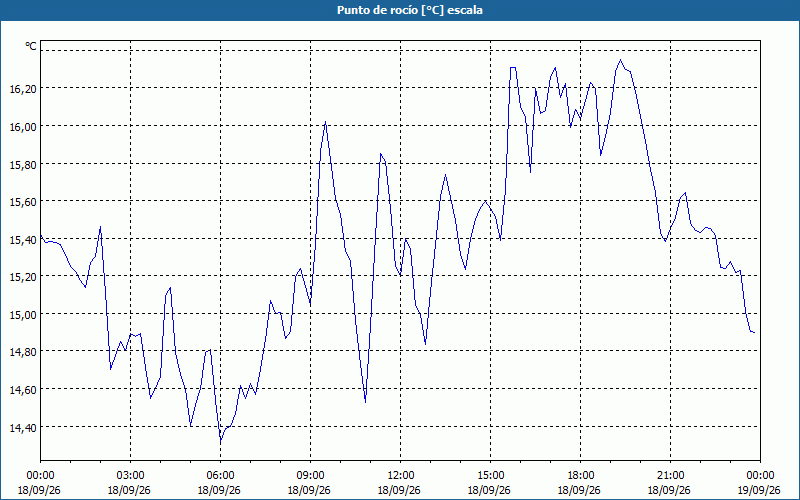Image resolution: width=800 pixels, height=500 pixels.
Task: Click the °C unit label on the axis
Action: point(31,46)
